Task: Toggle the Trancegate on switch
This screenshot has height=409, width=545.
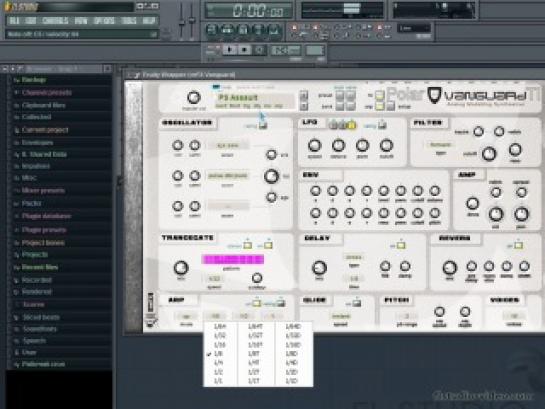Action: tap(268, 245)
